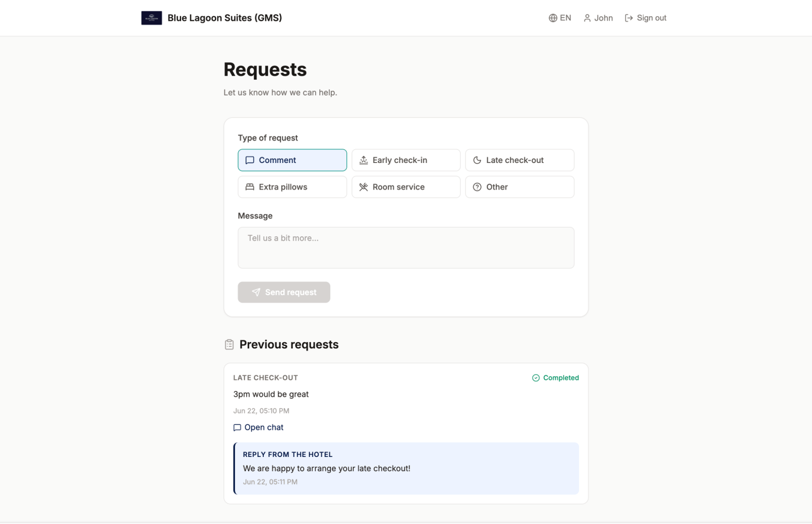Click the chat bubble icon beside Open chat
The width and height of the screenshot is (812, 524).
pos(237,428)
